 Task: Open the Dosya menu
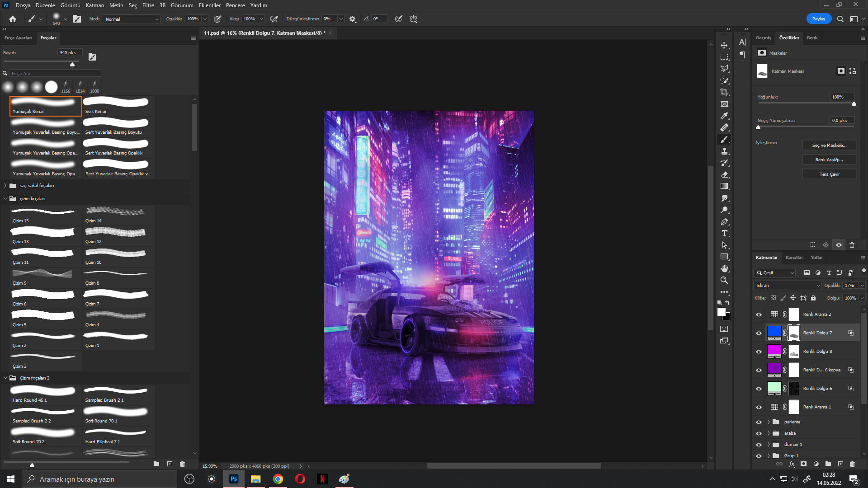[23, 5]
